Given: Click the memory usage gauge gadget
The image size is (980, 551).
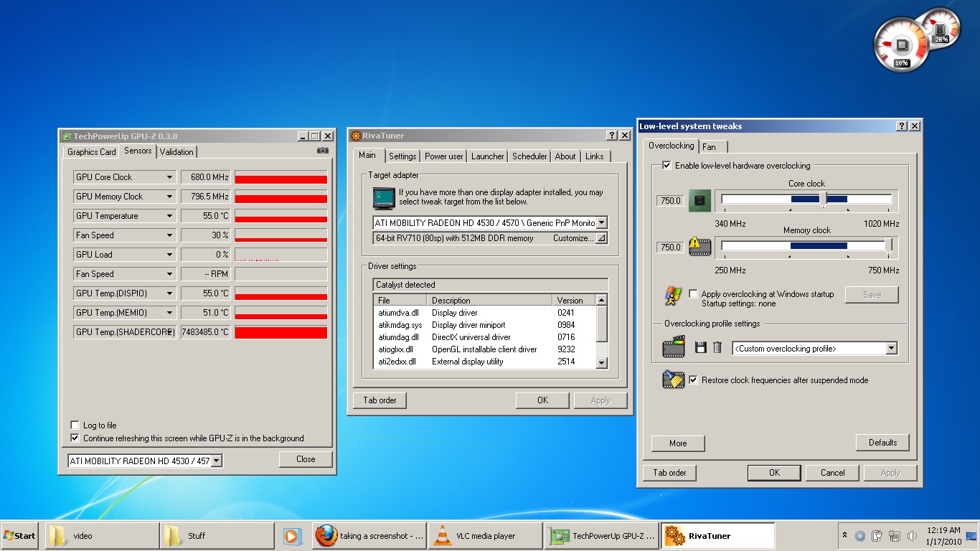Looking at the screenshot, I should (940, 27).
